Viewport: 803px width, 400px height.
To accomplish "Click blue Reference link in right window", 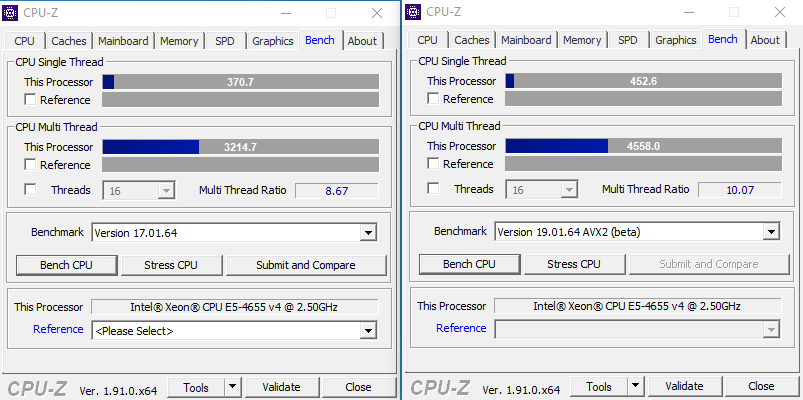I will (x=461, y=328).
